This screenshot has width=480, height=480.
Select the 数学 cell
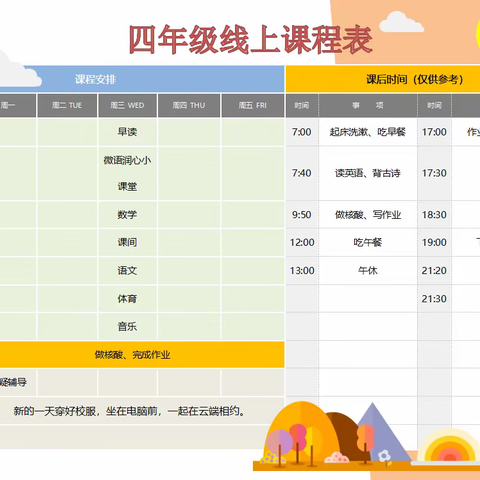[x=127, y=214]
